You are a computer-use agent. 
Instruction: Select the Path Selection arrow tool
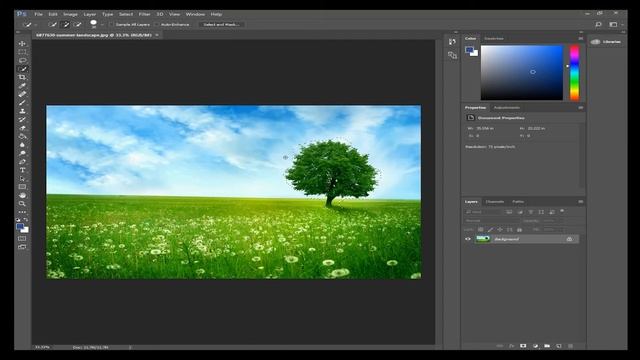coord(22,178)
